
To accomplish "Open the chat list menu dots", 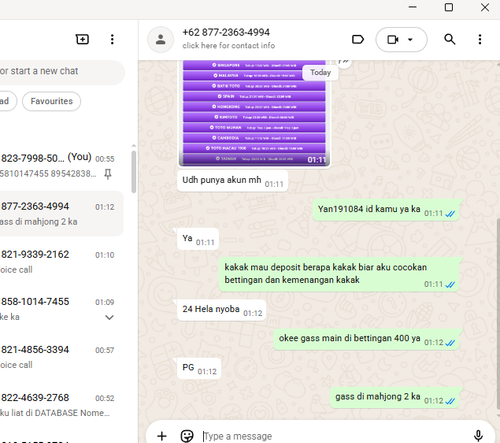I will click(112, 39).
